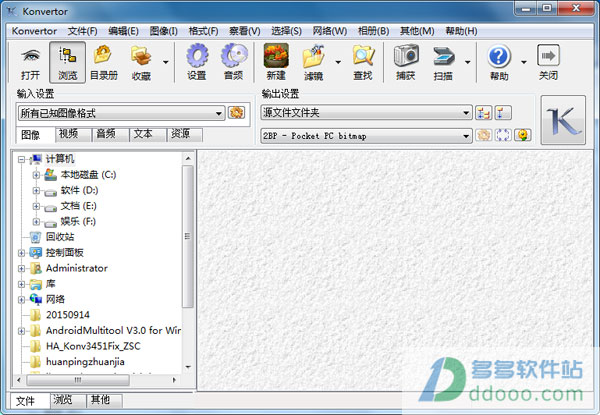Click the large K convert button
The image size is (600, 415).
[563, 120]
